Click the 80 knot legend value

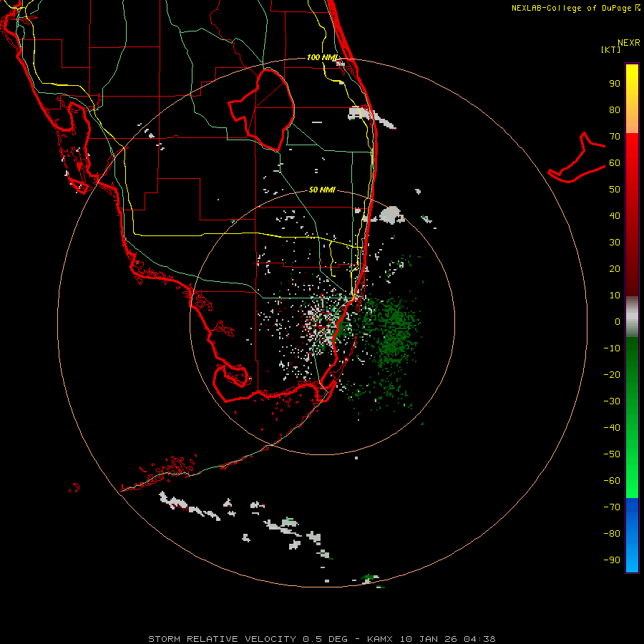pyautogui.click(x=615, y=109)
